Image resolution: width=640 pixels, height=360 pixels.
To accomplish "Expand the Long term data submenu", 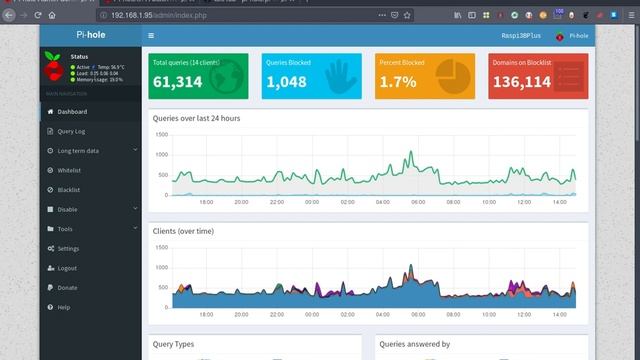I will tap(91, 151).
